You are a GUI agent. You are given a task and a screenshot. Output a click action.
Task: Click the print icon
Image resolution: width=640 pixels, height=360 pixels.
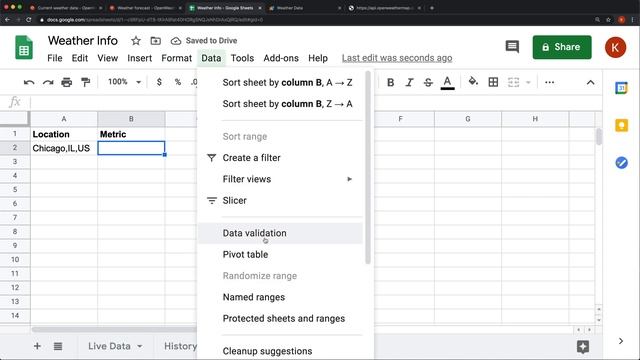click(67, 82)
